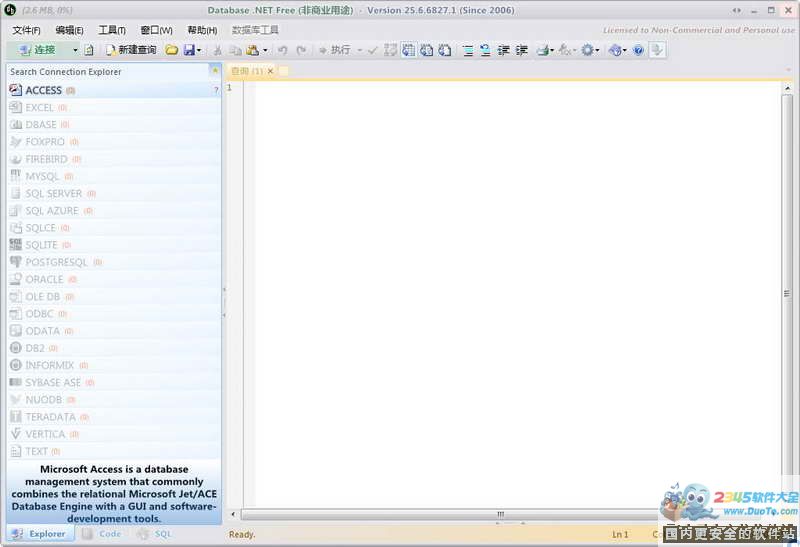
Task: Open the dropdown beside the greyed tools icon
Action: point(574,50)
